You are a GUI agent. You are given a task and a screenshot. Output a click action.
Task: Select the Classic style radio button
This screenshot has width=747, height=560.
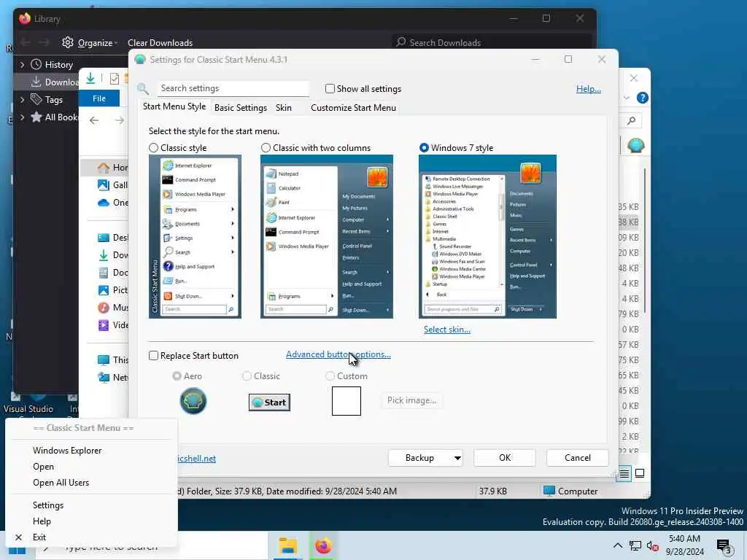[153, 147]
